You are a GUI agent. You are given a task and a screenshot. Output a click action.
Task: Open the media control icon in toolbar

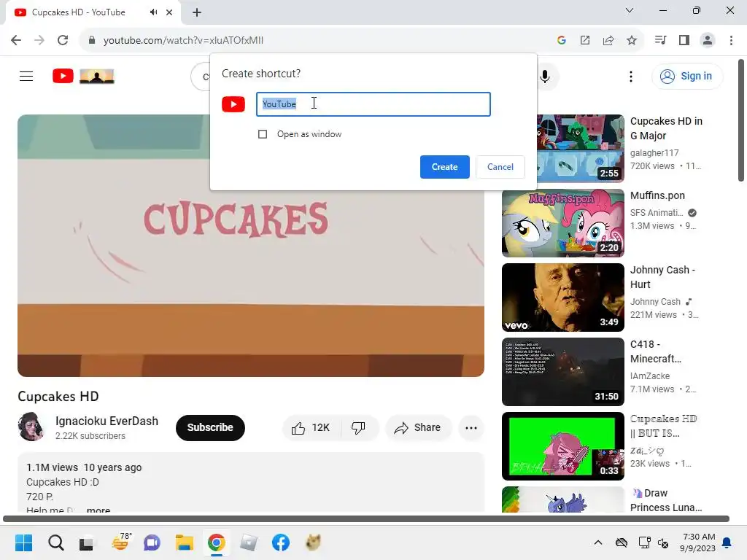coord(660,41)
